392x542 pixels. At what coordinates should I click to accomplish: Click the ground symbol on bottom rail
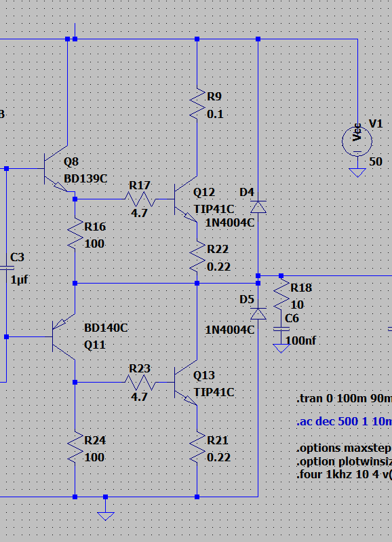click(x=106, y=516)
